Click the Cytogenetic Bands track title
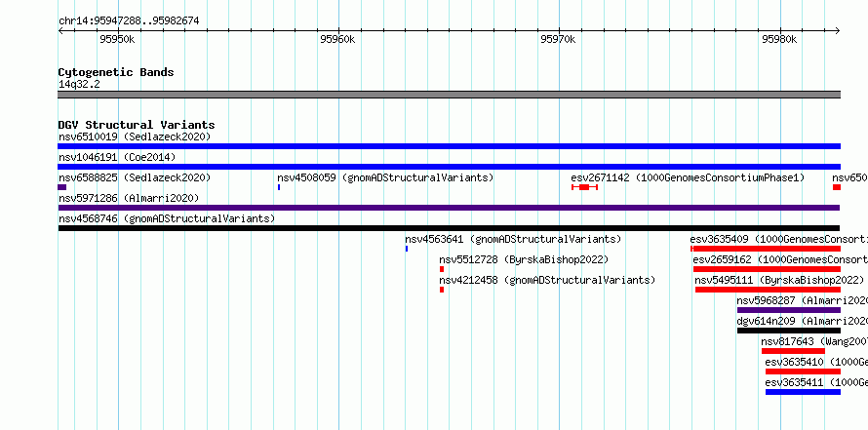Image resolution: width=868 pixels, height=430 pixels. (x=116, y=72)
